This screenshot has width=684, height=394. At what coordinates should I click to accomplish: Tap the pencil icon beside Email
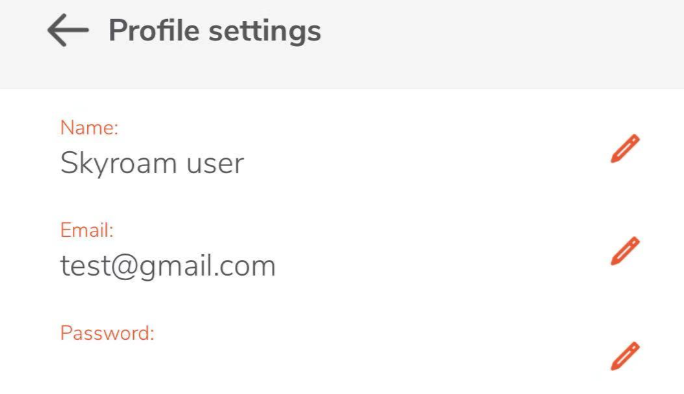[x=625, y=251]
